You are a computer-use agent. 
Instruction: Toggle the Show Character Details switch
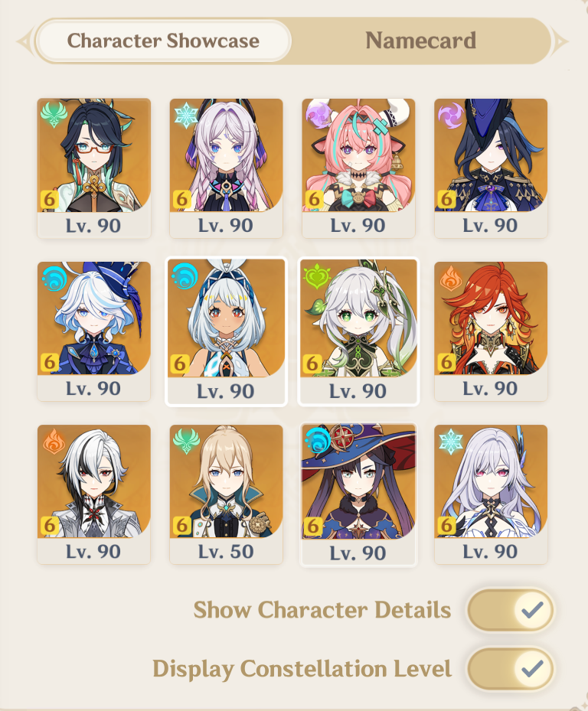coord(511,610)
